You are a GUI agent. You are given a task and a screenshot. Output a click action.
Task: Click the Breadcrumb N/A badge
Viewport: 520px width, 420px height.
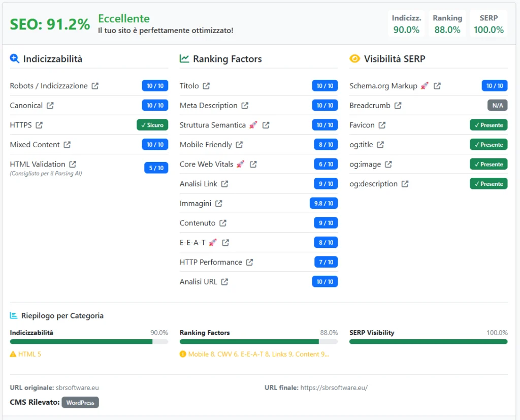(497, 106)
